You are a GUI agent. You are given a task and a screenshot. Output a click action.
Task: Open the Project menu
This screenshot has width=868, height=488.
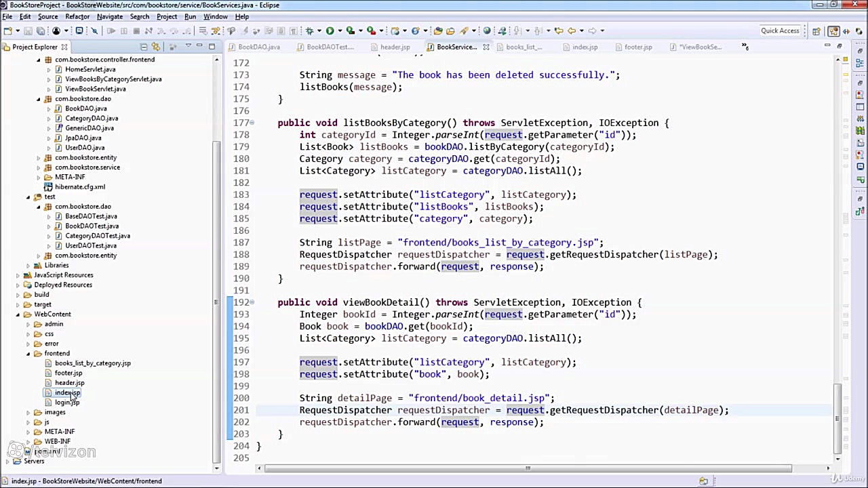pos(167,16)
